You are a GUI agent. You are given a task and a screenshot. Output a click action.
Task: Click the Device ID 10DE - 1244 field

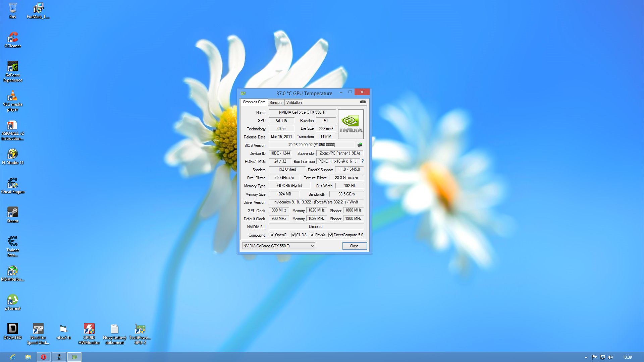[280, 153]
